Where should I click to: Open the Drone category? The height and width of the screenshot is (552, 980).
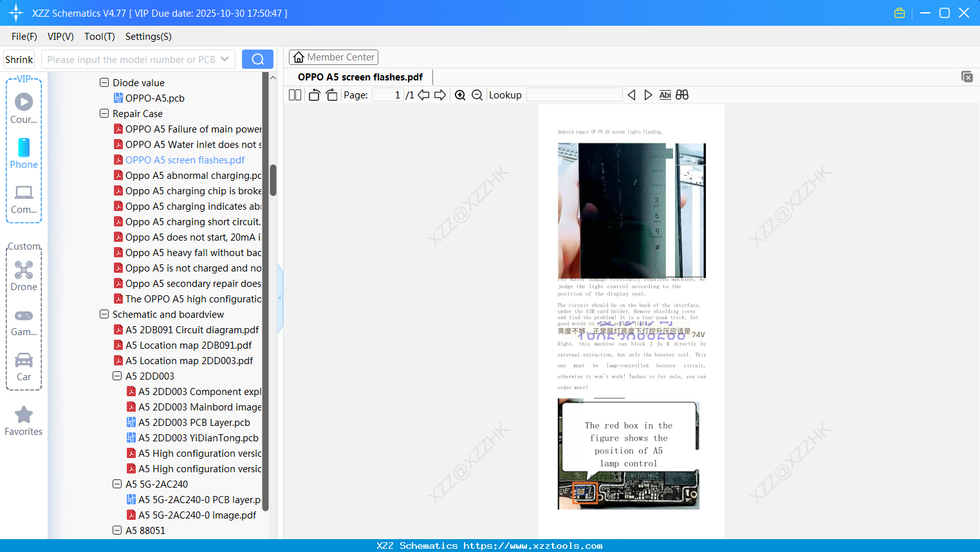(24, 276)
